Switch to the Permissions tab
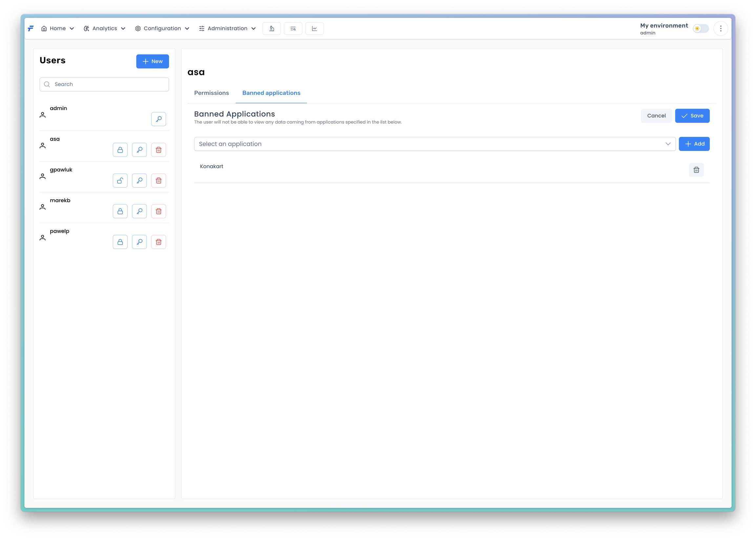The height and width of the screenshot is (539, 756). (211, 93)
